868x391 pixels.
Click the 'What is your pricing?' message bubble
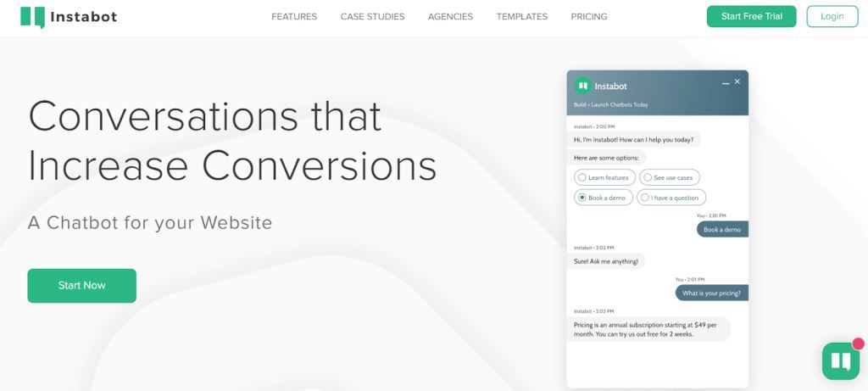click(711, 293)
